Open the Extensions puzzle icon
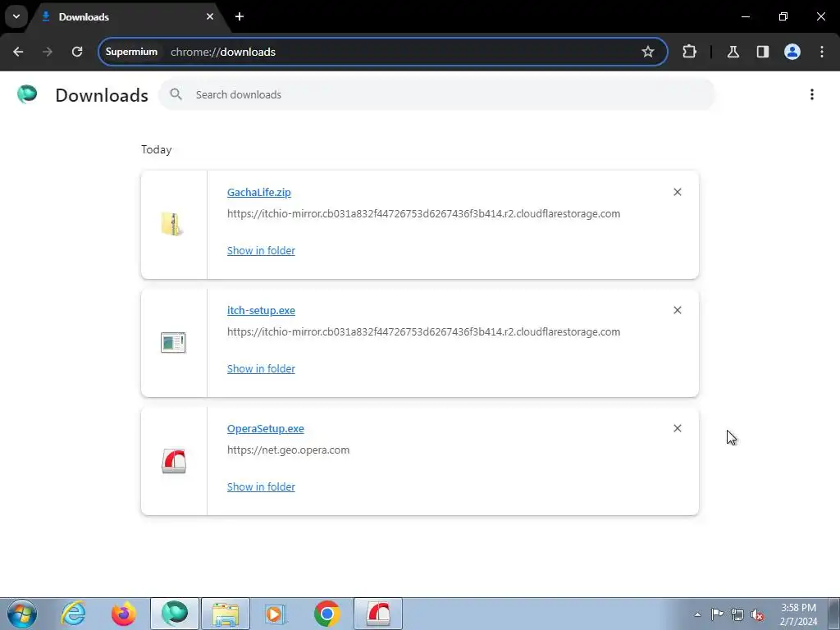 (689, 52)
